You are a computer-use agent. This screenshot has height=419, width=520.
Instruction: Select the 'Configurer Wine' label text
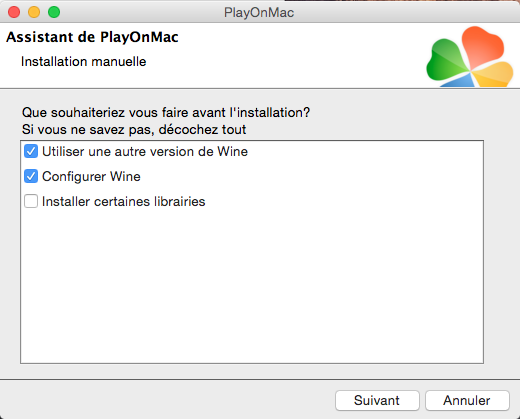[91, 177]
